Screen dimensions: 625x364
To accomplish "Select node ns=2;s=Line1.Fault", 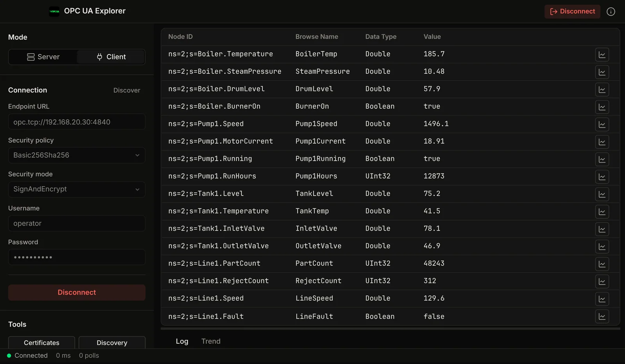I will point(206,316).
